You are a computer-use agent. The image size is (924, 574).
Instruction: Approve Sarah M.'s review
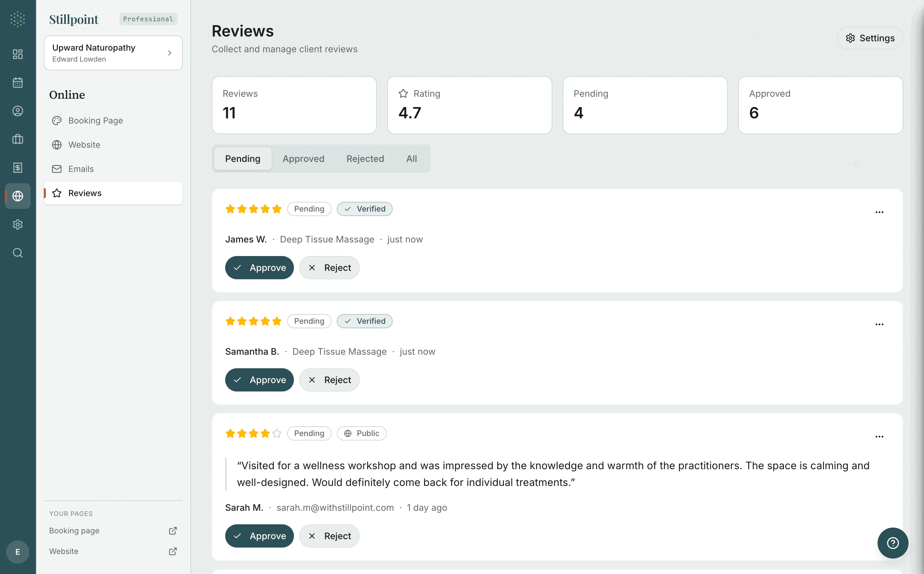tap(259, 536)
